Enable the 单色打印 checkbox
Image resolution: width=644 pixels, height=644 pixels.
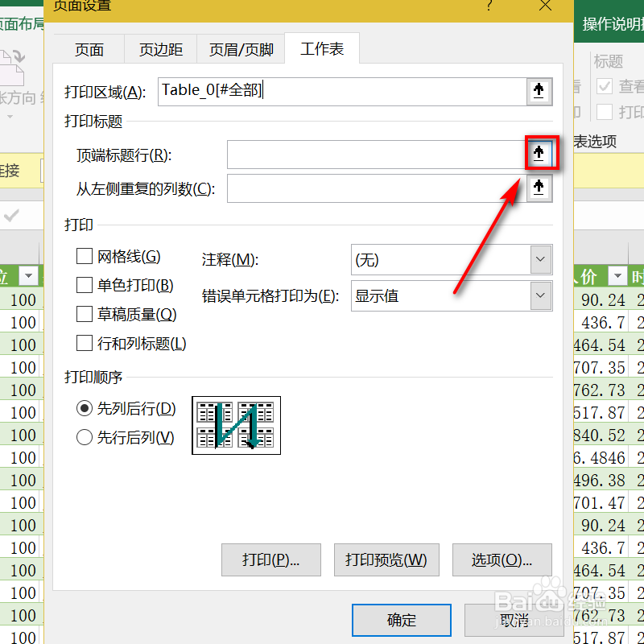[84, 284]
